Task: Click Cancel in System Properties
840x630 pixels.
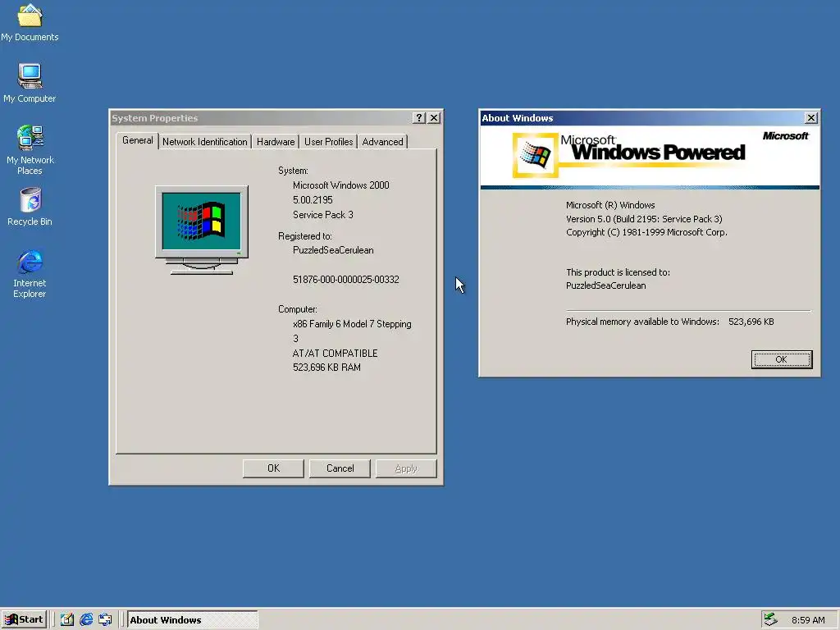Action: (x=340, y=468)
